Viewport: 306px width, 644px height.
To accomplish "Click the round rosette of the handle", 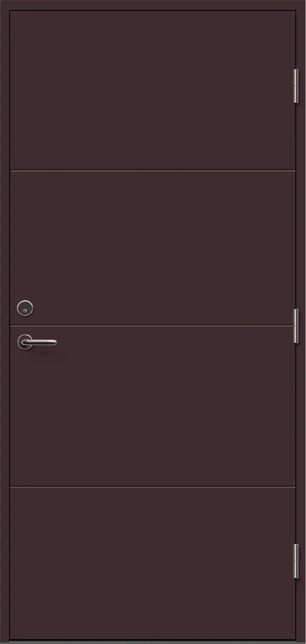I will coord(25,342).
